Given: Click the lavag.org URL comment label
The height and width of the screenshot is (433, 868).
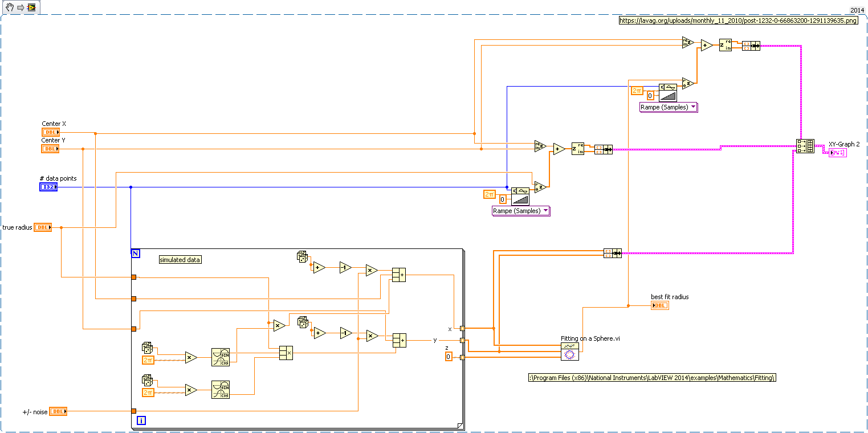Looking at the screenshot, I should coord(738,21).
